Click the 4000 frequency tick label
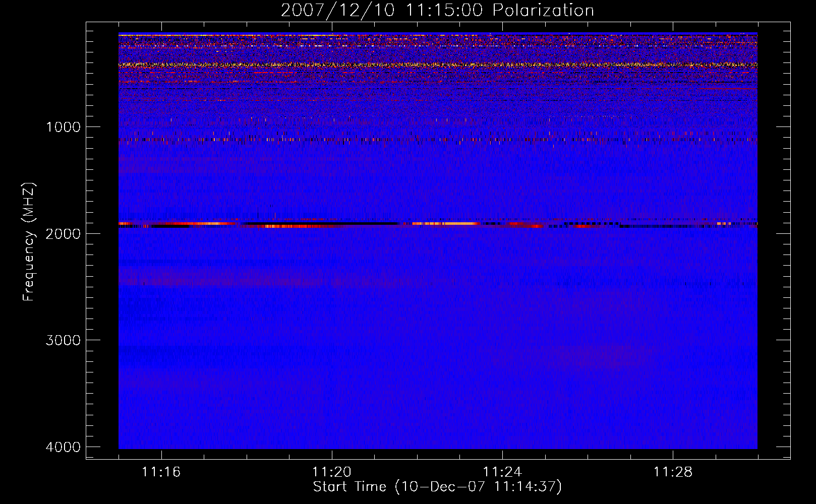Viewport: 816px width, 504px height. (64, 447)
